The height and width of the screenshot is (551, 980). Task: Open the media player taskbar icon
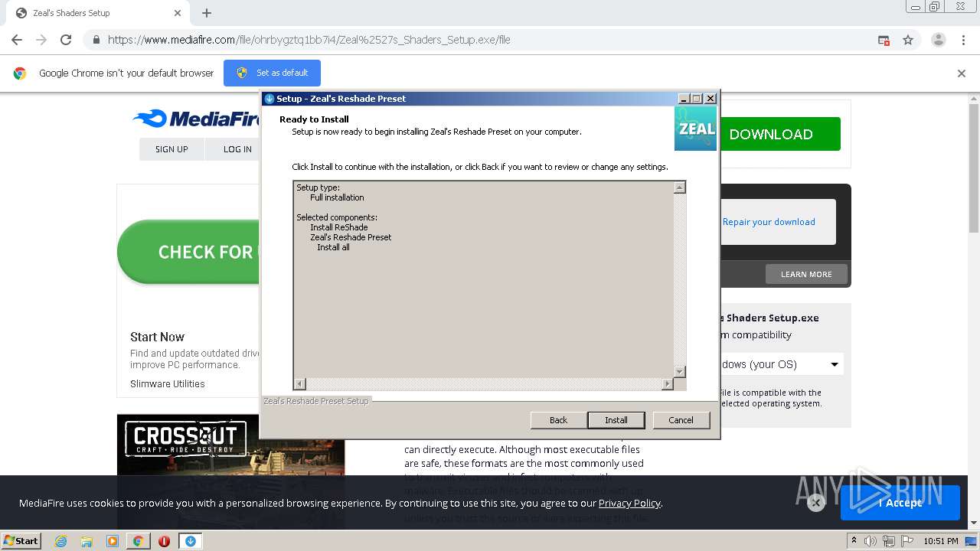113,541
